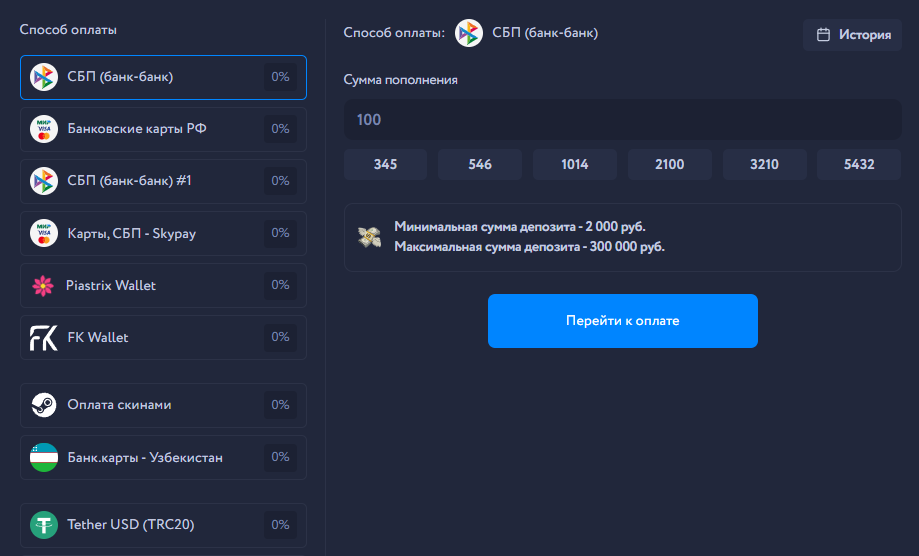
Task: Click the Tether USD coin icon
Action: click(44, 524)
